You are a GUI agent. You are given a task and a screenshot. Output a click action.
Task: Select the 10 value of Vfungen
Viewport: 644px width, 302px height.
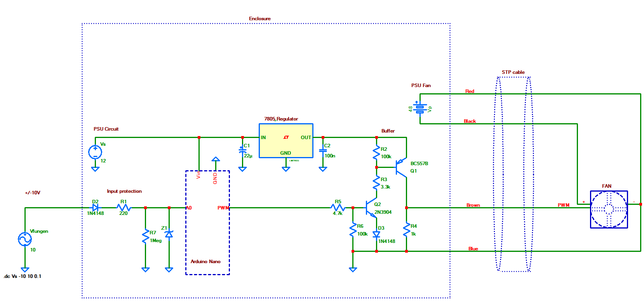coord(33,250)
